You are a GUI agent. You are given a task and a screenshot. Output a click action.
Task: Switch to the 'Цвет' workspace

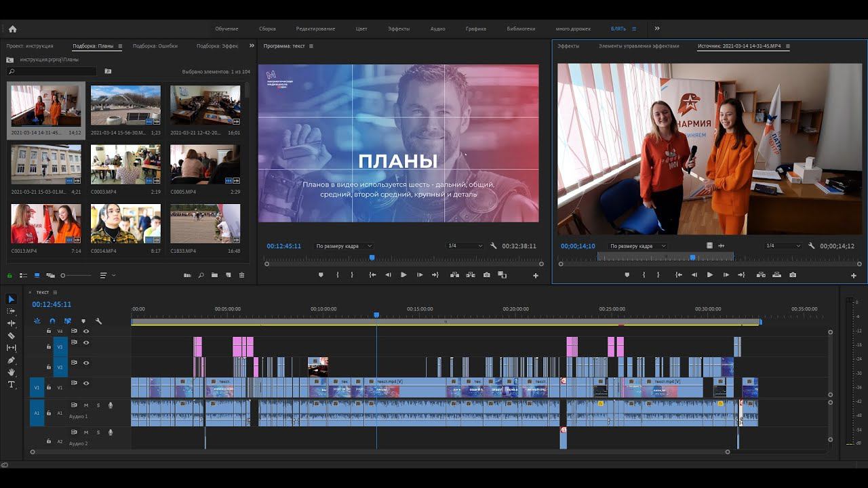pyautogui.click(x=361, y=28)
